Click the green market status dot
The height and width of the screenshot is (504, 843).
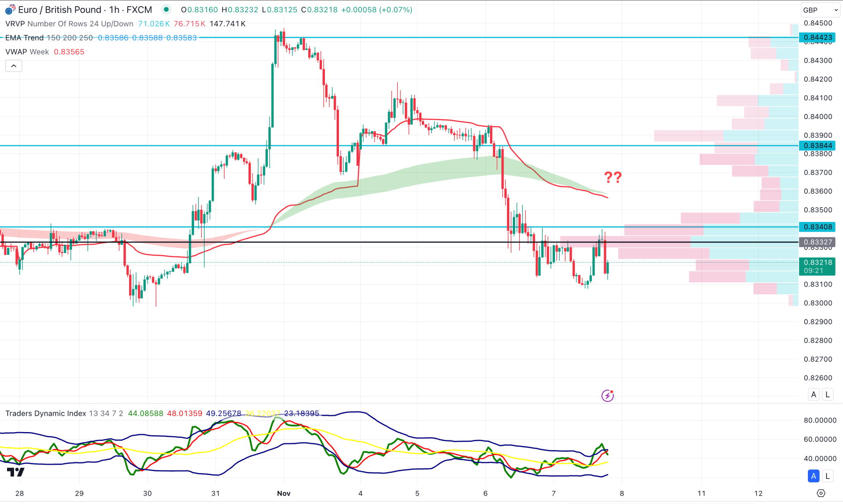point(166,9)
